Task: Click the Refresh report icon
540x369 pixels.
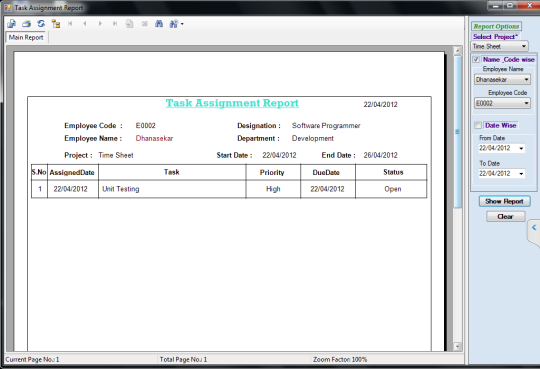Action: point(41,24)
